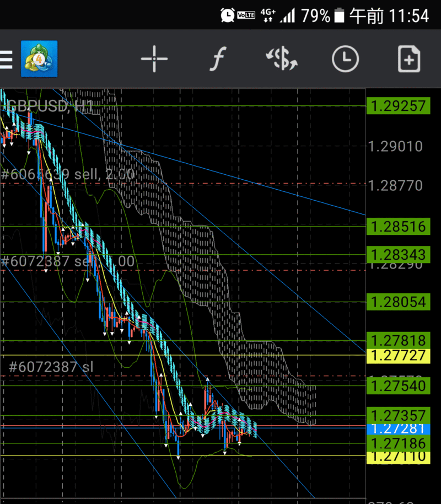Tap the yellow 1.27727 price label
This screenshot has width=441, height=504.
coord(398,356)
